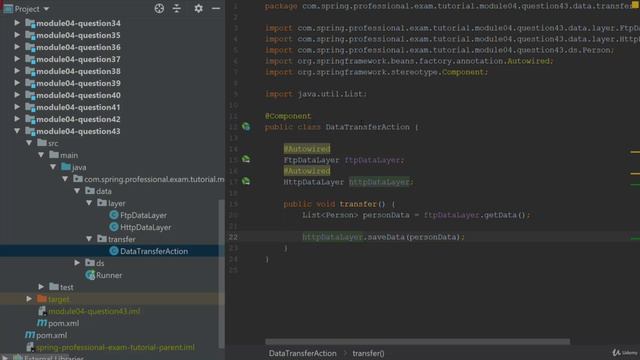Screen dimensions: 640x360
Task: Select DataTransferAction file in tree
Action: click(x=154, y=251)
